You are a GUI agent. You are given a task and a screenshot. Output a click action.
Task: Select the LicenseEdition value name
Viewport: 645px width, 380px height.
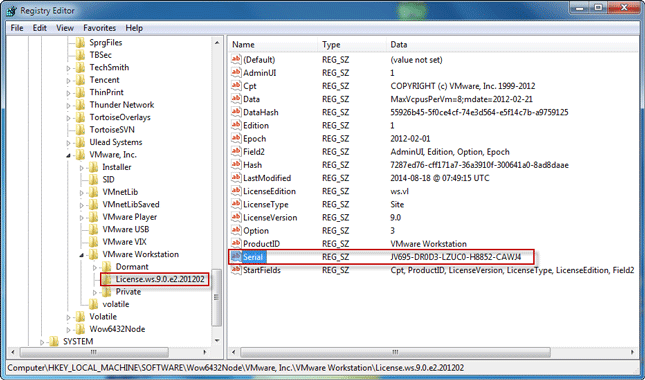pyautogui.click(x=269, y=191)
